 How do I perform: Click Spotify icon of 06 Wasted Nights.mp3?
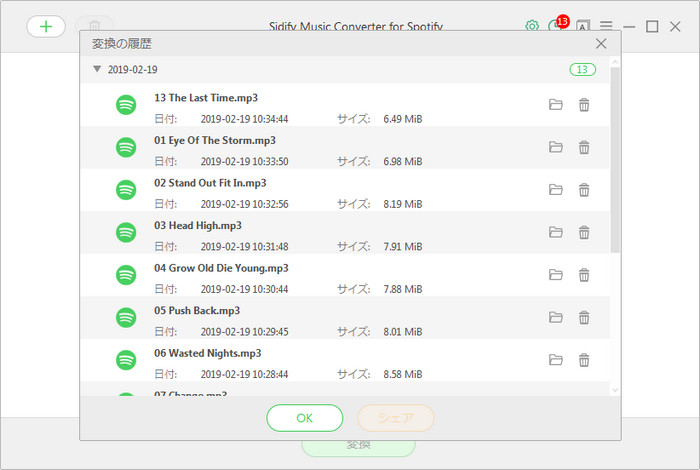(x=126, y=360)
